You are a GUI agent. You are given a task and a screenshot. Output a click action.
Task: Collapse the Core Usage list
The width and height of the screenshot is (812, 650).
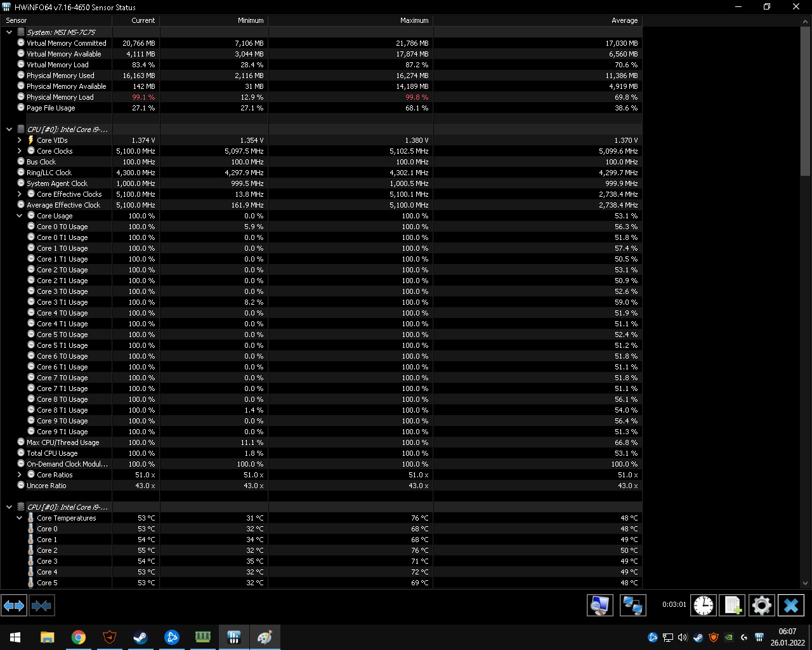20,216
